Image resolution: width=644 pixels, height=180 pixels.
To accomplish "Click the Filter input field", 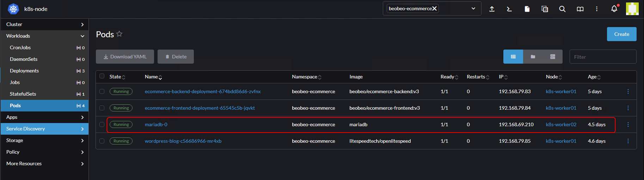I will click(603, 57).
